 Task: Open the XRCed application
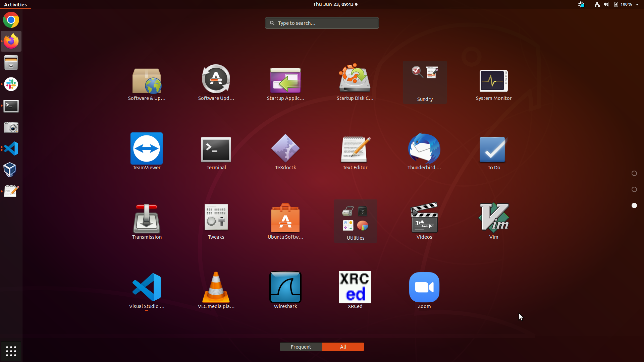pos(355,288)
